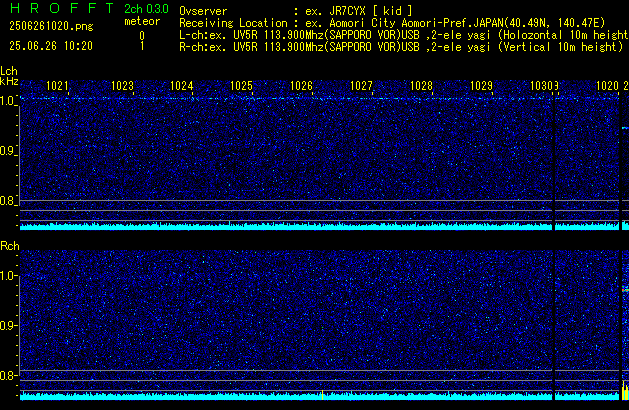Click the HROFFT title text
629x410 pixels.
62,8
